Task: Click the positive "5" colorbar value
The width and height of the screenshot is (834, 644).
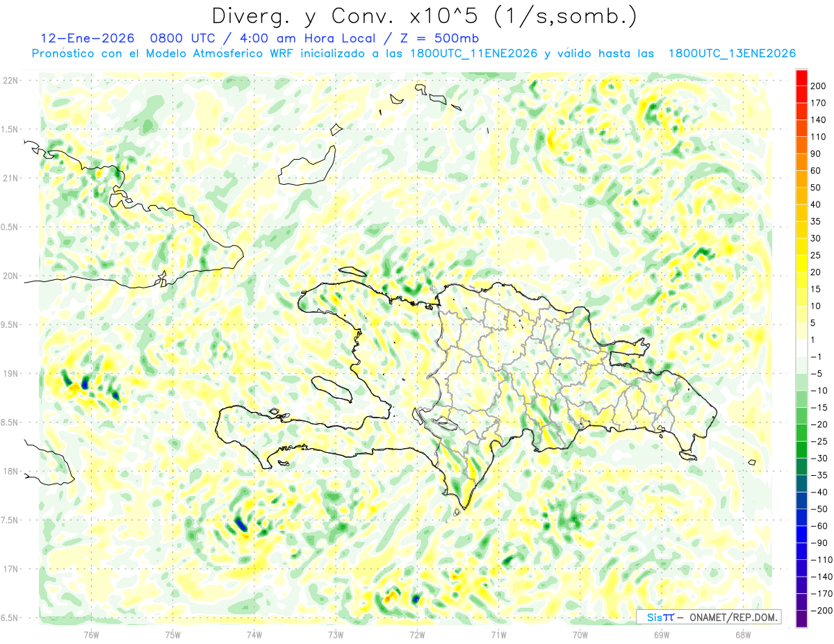Action: [814, 323]
